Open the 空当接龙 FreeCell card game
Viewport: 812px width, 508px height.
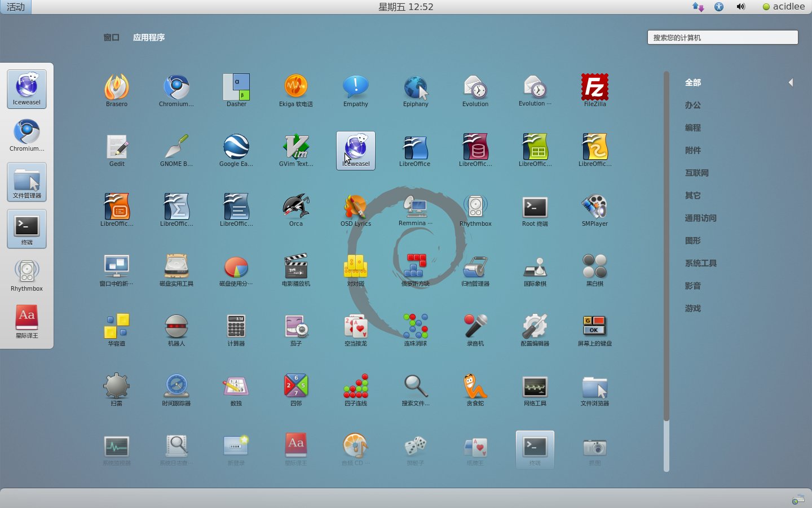(356, 330)
